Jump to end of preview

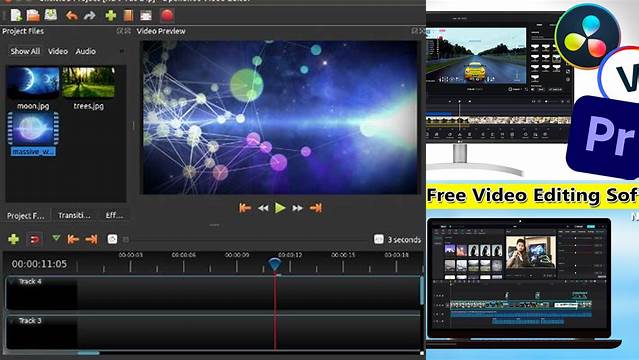pos(315,208)
